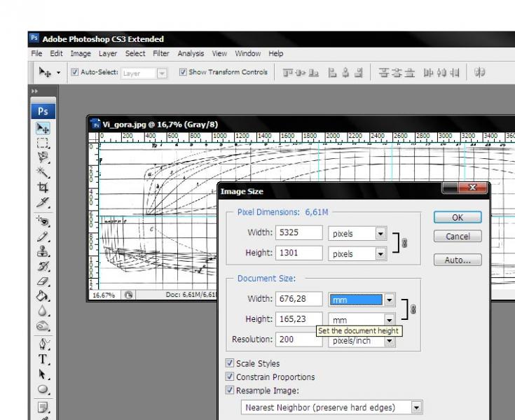The image size is (515, 420).
Task: Select the History Brush tool
Action: click(x=43, y=266)
